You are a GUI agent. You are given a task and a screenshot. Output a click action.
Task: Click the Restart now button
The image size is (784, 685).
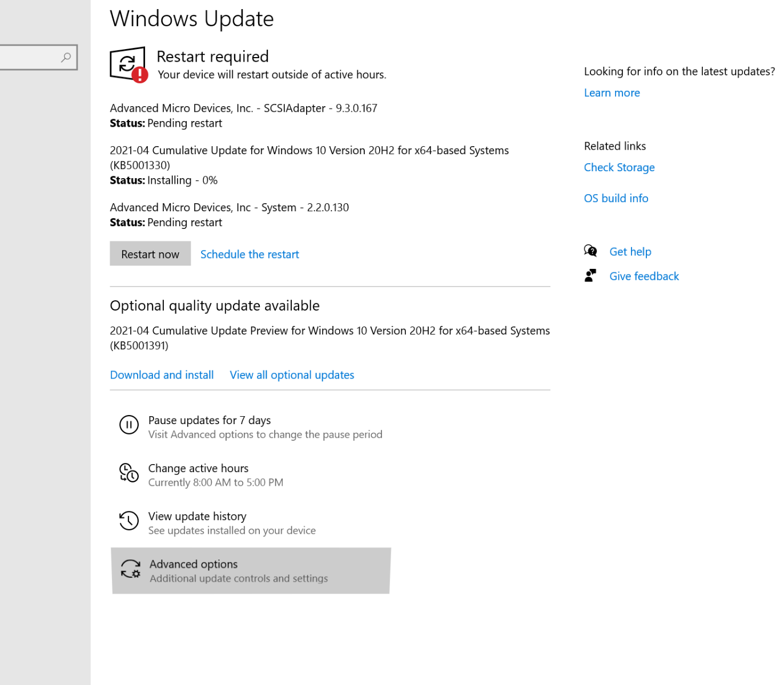pyautogui.click(x=150, y=254)
